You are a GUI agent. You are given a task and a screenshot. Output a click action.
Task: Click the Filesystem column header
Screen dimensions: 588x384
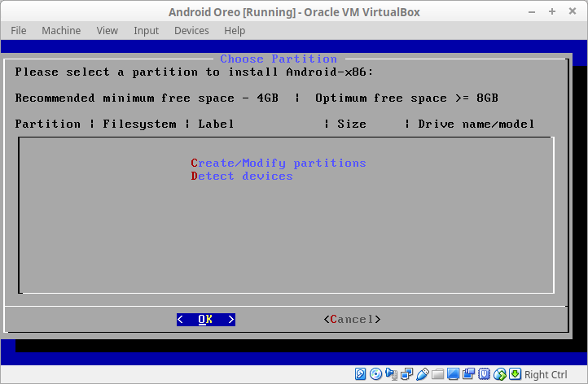coord(139,124)
